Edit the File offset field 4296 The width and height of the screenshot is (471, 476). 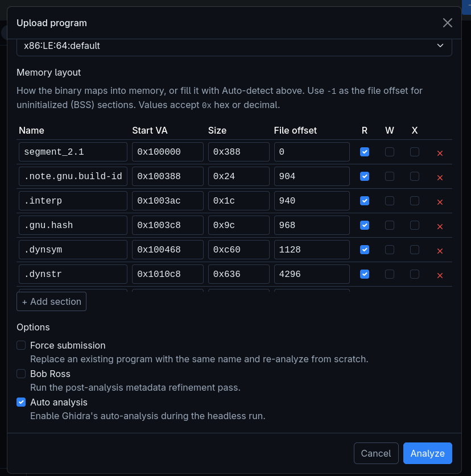pyautogui.click(x=312, y=274)
